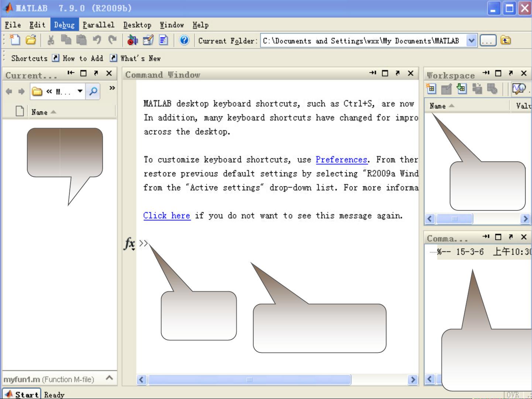Screen dimensions: 532x399
Task: Open the Profiler toolbar icon
Action: [x=164, y=40]
